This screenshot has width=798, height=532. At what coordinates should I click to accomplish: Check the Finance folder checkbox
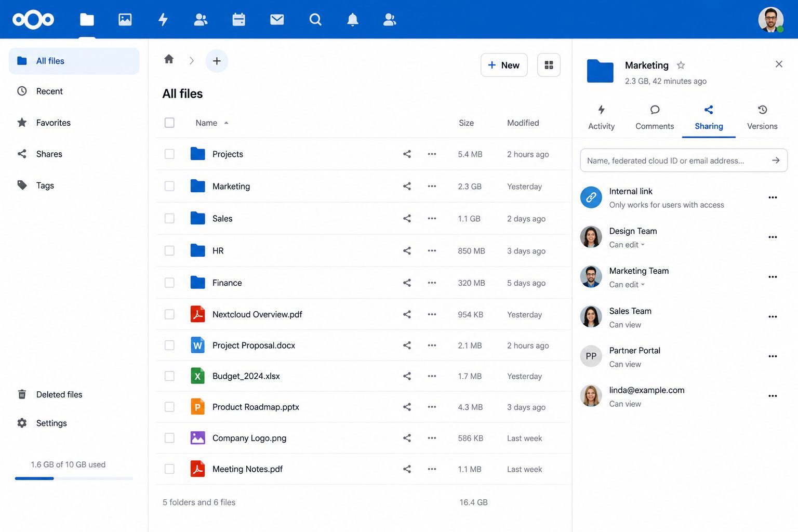pyautogui.click(x=169, y=283)
